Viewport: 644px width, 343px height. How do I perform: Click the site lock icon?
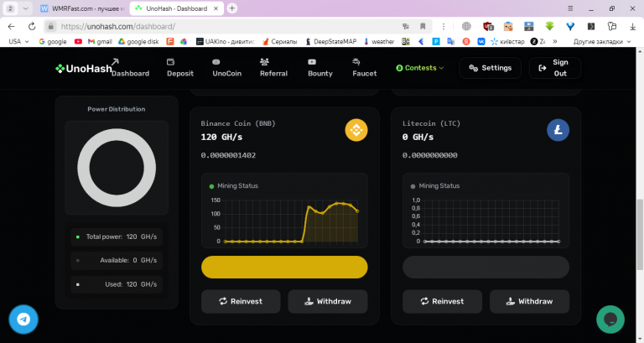point(50,26)
